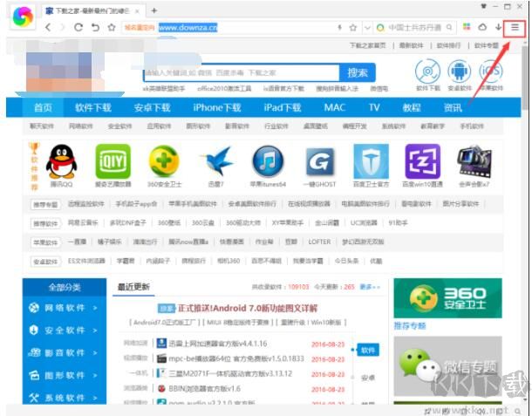532x416 pixels.
Task: Bookmark page with star inside address bar
Action: coord(353,28)
